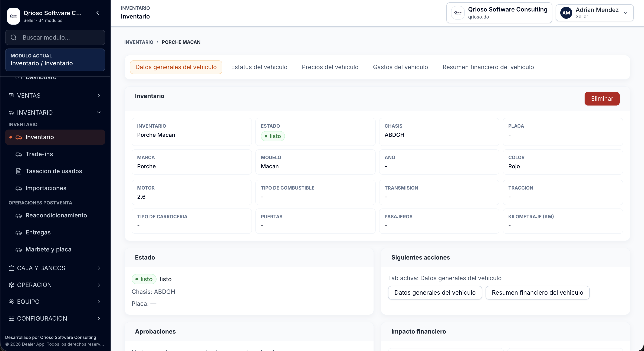Click the breadcrumb chevron separator

pos(158,42)
